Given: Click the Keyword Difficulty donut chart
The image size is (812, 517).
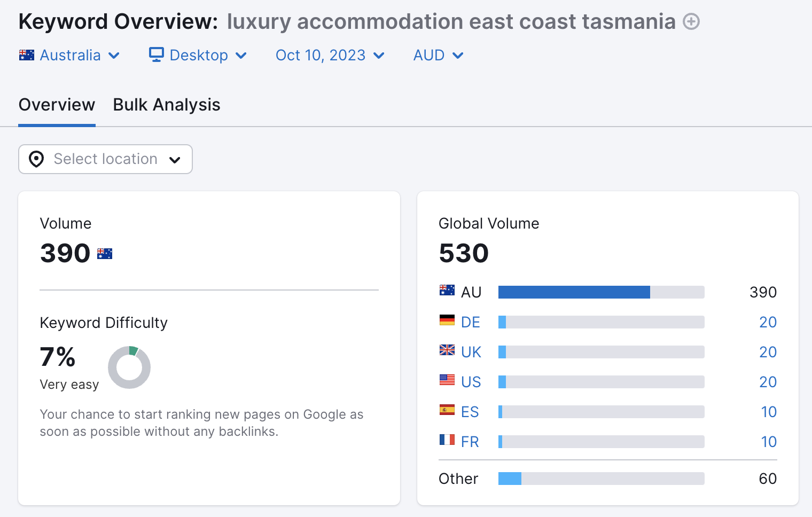Looking at the screenshot, I should click(129, 367).
